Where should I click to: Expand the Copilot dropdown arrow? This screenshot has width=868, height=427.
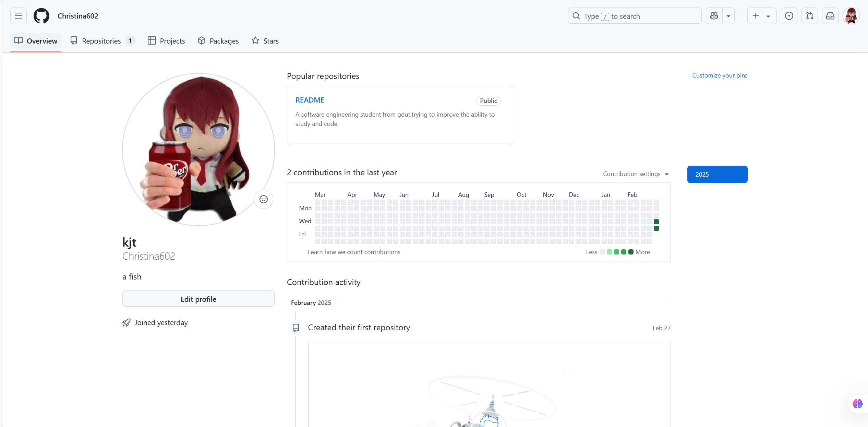coord(728,16)
